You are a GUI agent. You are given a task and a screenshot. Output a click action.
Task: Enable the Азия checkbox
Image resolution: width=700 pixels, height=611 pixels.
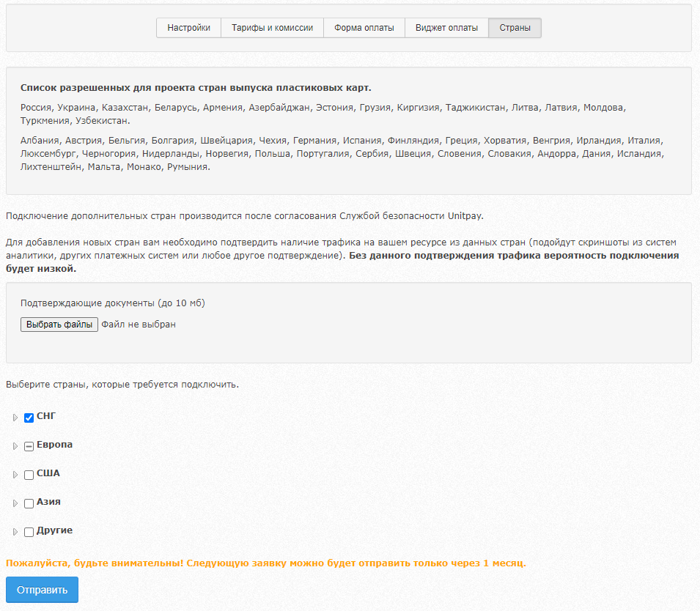[x=29, y=503]
